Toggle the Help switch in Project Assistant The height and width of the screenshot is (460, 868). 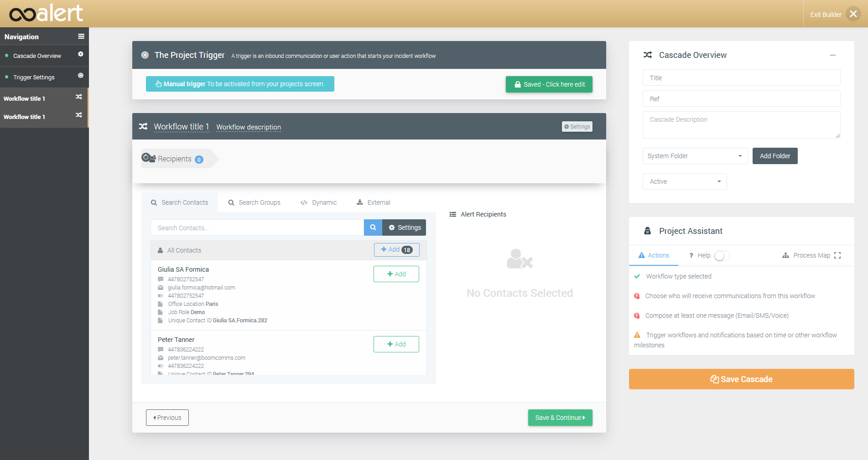pyautogui.click(x=722, y=256)
